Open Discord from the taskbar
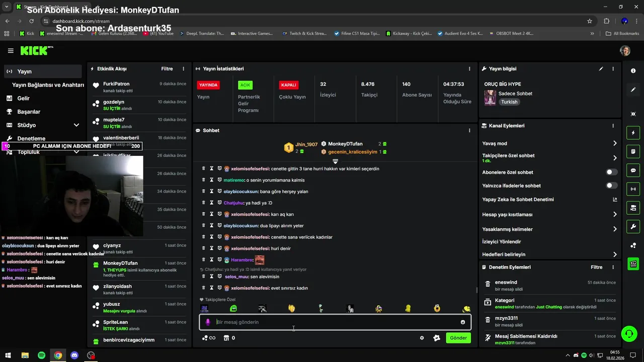Image resolution: width=644 pixels, height=362 pixels. (74, 355)
